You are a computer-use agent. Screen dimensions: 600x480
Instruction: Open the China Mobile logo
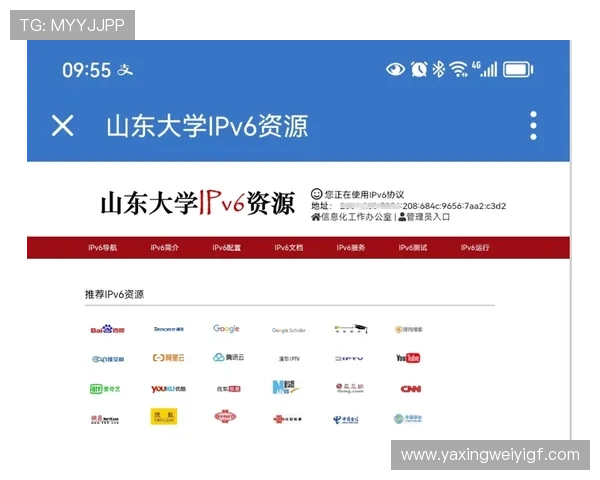pos(408,418)
